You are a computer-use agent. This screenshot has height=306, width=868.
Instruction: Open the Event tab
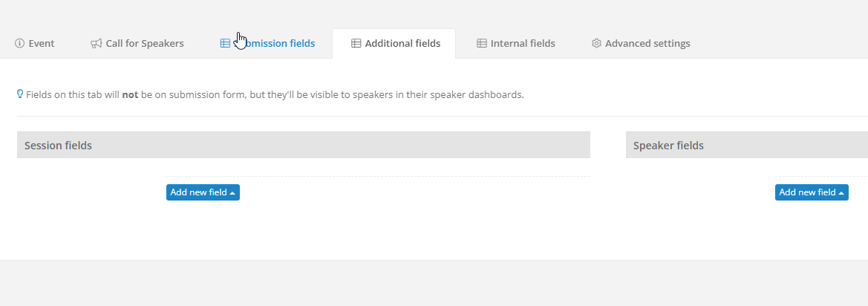point(34,43)
